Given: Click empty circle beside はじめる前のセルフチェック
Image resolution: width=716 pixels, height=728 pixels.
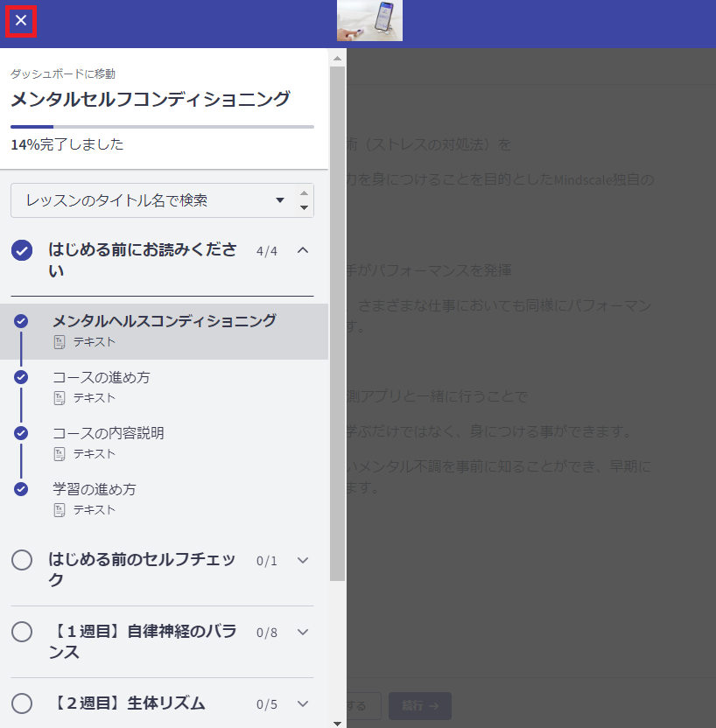Looking at the screenshot, I should (x=22, y=560).
